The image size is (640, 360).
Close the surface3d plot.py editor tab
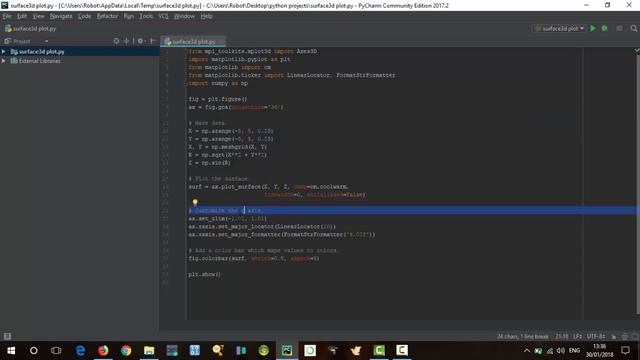pos(221,41)
